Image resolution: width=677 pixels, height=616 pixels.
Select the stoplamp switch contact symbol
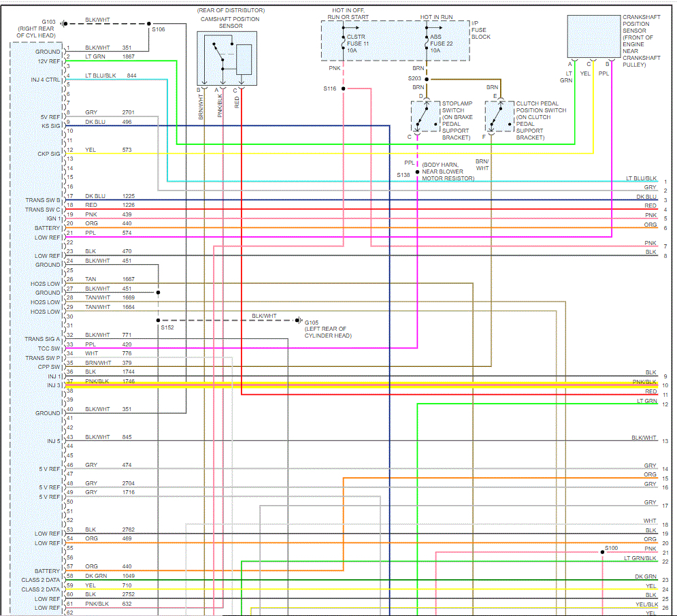point(426,116)
